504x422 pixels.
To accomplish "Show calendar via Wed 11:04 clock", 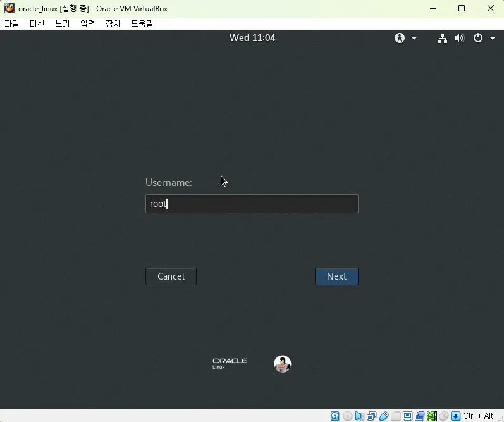I will click(x=252, y=38).
